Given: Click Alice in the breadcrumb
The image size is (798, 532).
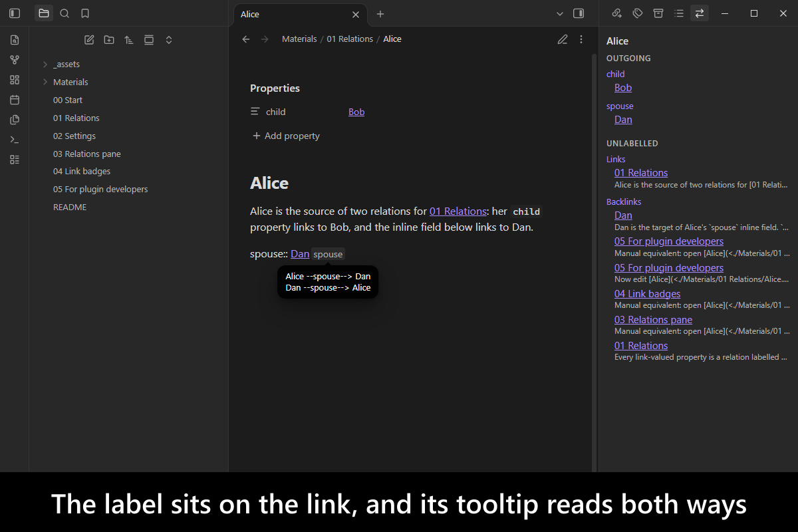Looking at the screenshot, I should pos(392,39).
